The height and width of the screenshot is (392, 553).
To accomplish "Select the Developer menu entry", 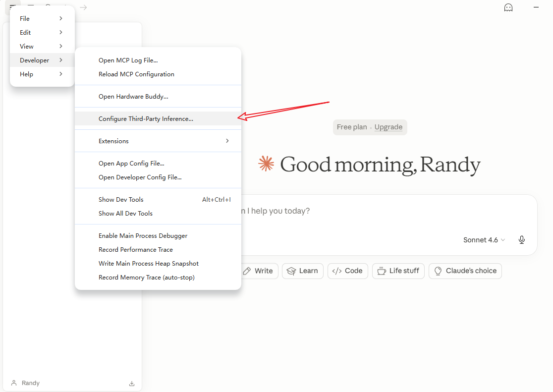I will (x=42, y=60).
